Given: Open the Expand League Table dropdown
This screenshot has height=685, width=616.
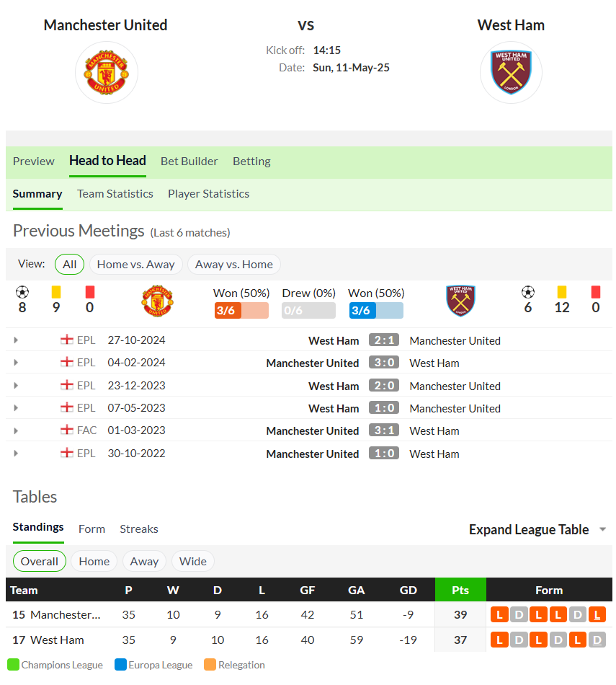Looking at the screenshot, I should pos(537,529).
